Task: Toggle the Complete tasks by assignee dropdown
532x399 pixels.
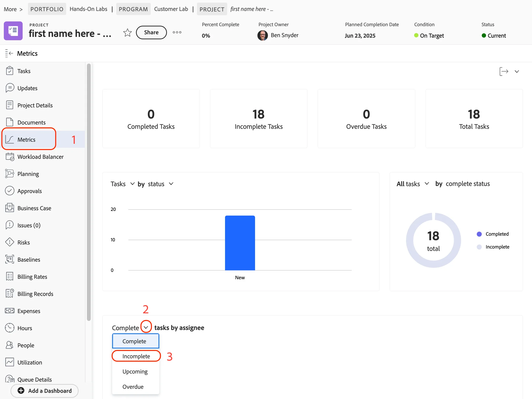Action: pos(146,327)
